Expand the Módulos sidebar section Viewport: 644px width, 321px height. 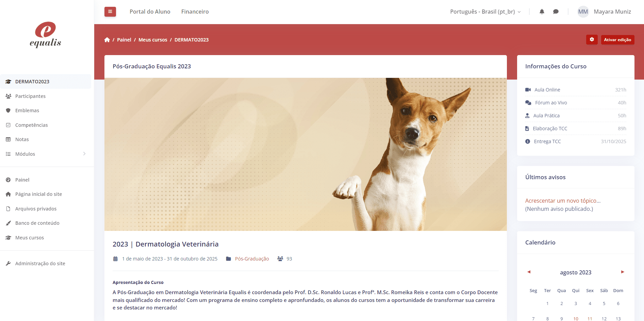[46, 154]
